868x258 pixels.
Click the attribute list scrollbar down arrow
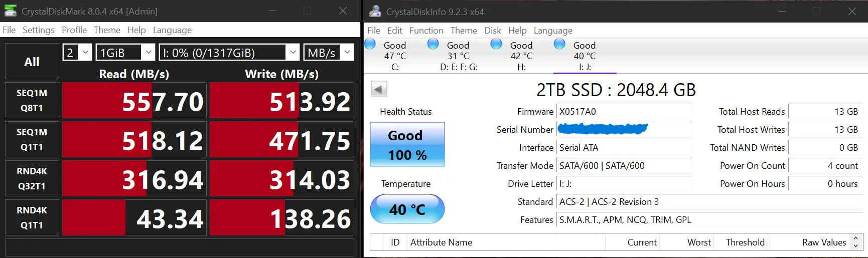point(856,245)
